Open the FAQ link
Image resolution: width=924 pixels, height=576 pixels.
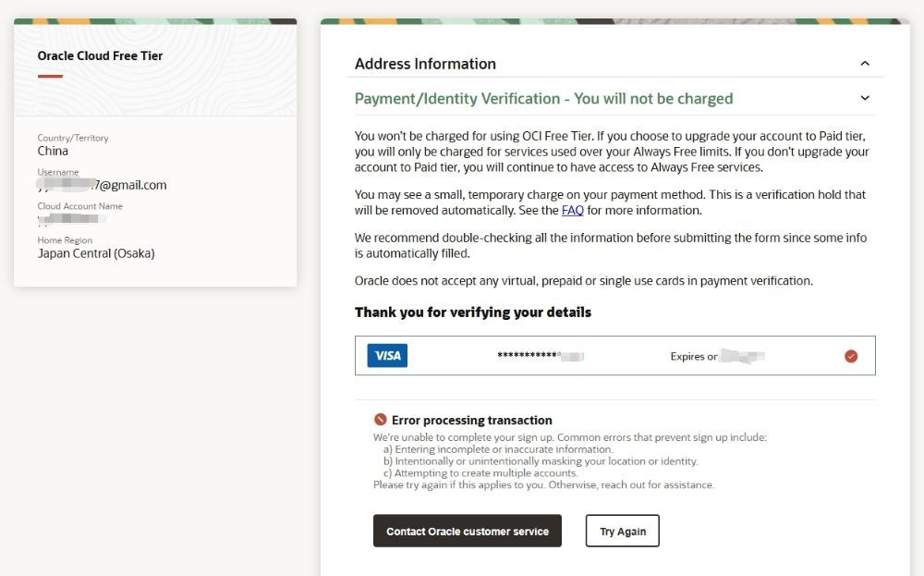(x=573, y=210)
